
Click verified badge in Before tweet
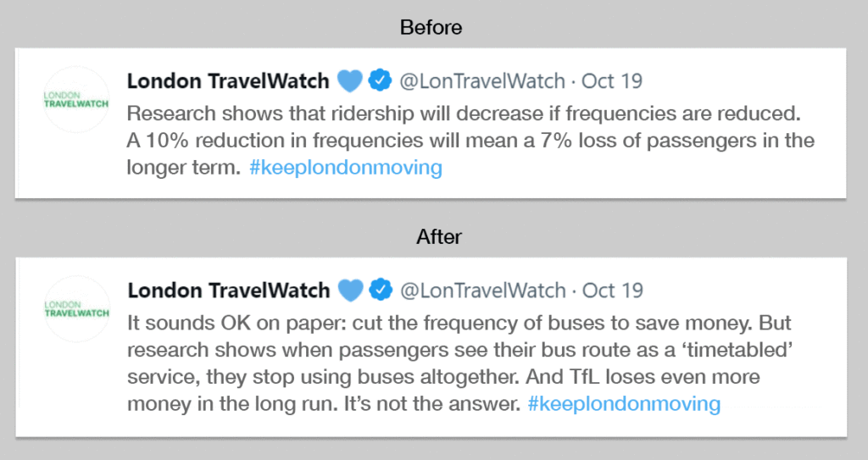click(380, 80)
